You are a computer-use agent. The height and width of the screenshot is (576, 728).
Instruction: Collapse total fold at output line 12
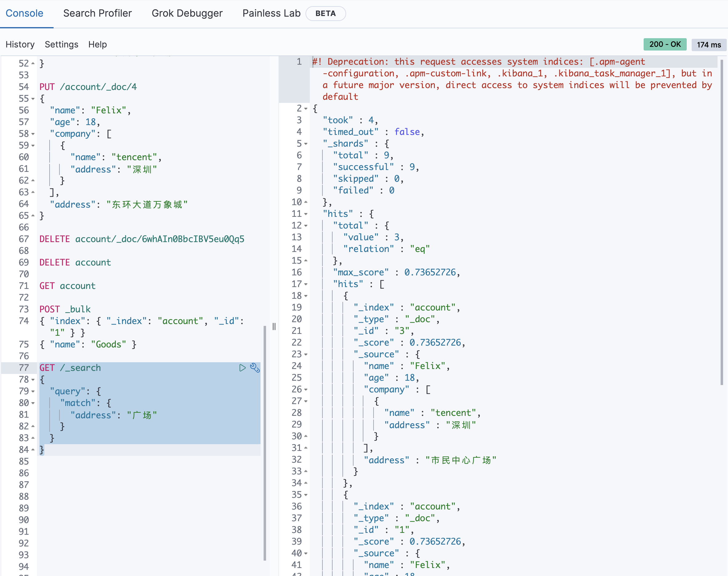pos(306,225)
